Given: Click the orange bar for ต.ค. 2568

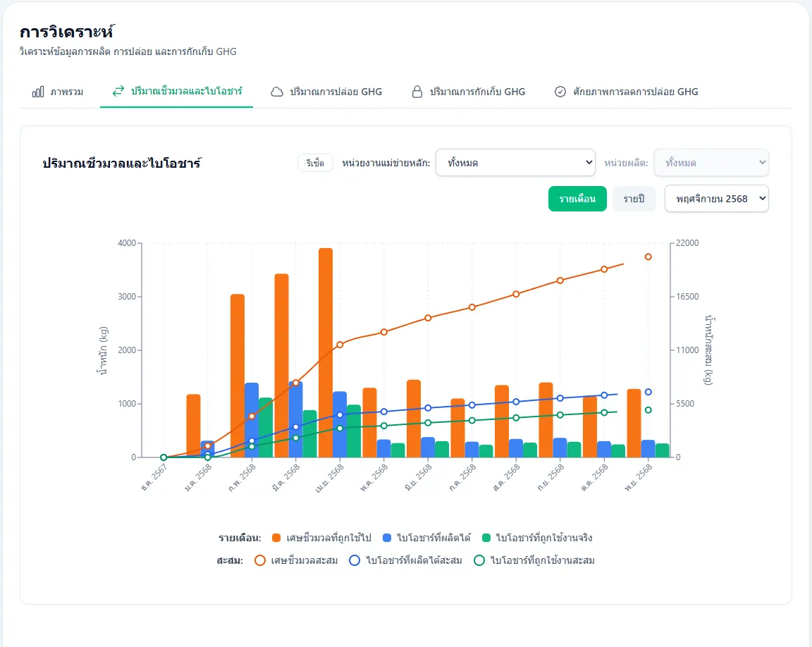Looking at the screenshot, I should tap(590, 427).
